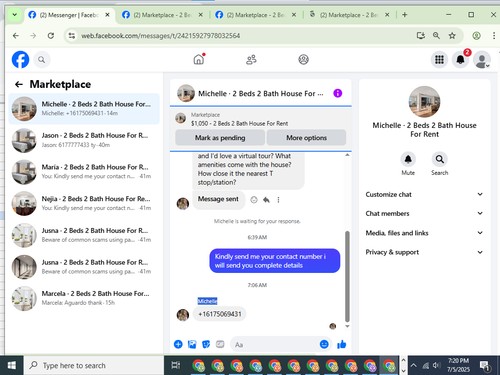Image resolution: width=500 pixels, height=375 pixels.
Task: Click the browser address bar URL
Action: 160,36
